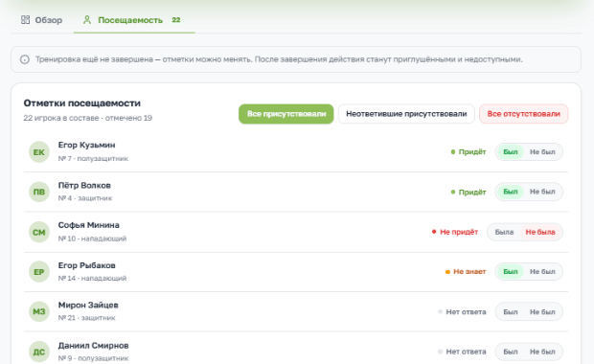Click the ДС avatar of Даниил Смирнов
Screen dimensions: 594x364
39,352
